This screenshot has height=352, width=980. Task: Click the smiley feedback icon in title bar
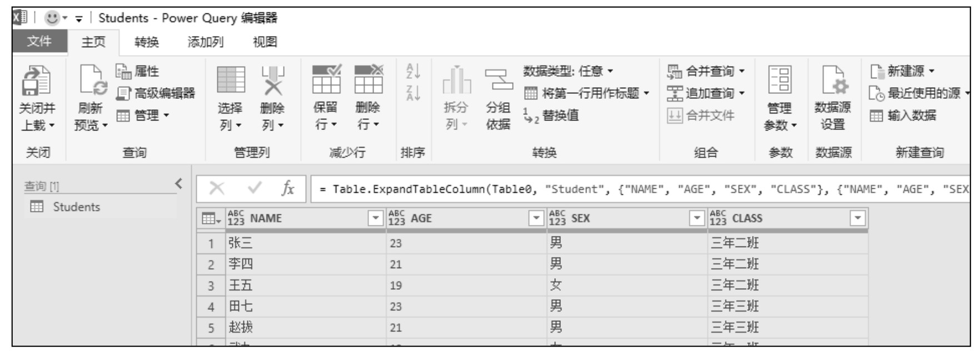(52, 18)
